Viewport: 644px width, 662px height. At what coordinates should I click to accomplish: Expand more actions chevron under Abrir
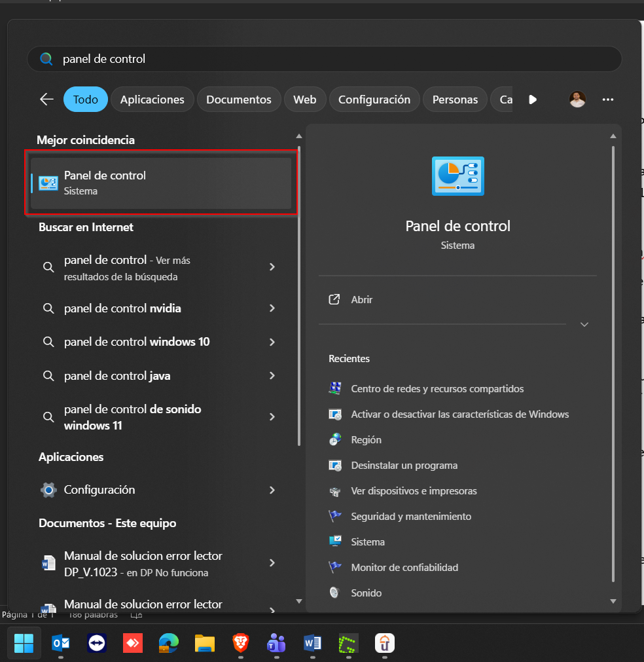coord(584,325)
